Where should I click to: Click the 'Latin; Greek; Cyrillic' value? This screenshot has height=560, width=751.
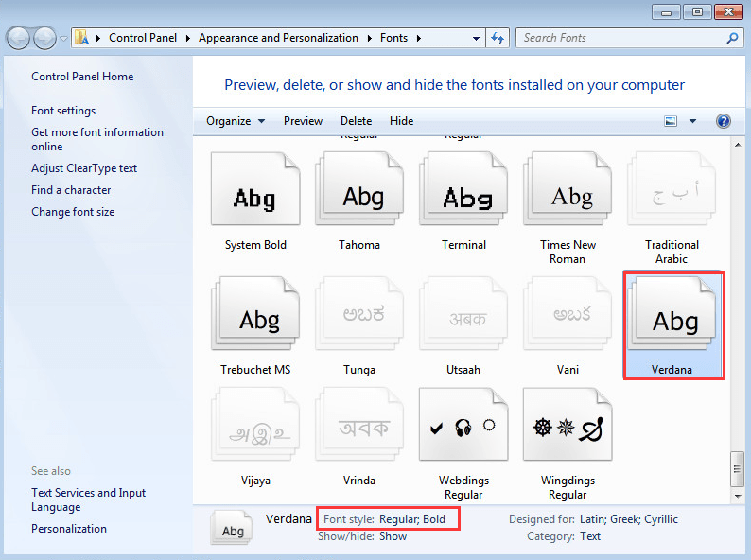(629, 519)
